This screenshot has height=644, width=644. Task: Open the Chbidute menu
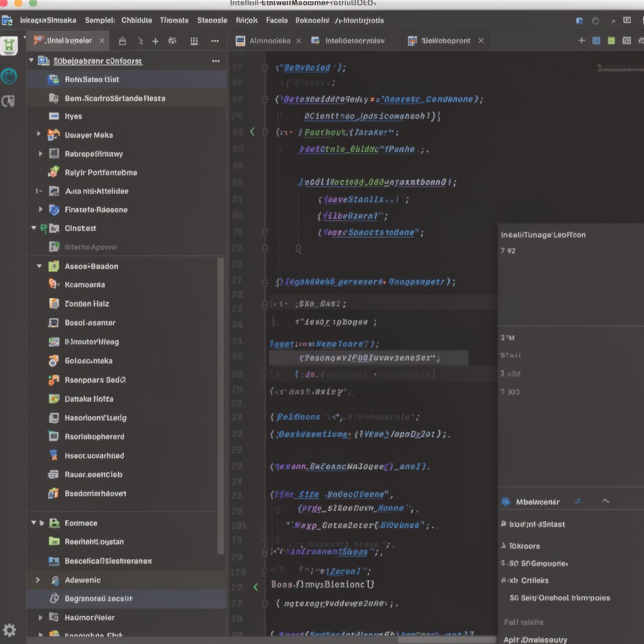(x=136, y=20)
